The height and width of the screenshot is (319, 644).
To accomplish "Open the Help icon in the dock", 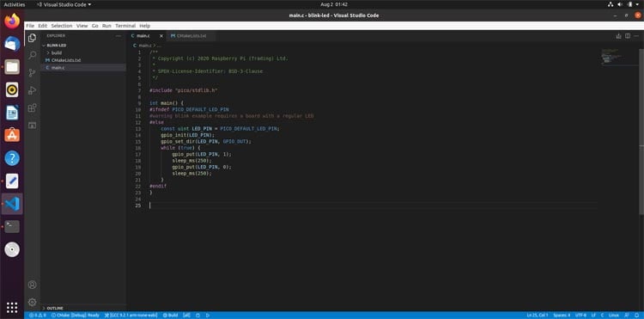I will [12, 158].
